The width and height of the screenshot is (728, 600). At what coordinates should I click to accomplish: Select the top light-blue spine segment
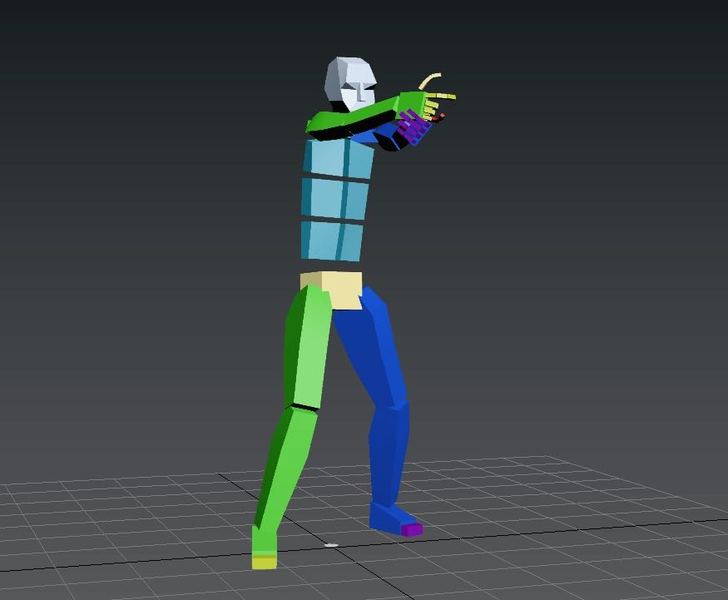[x=339, y=158]
